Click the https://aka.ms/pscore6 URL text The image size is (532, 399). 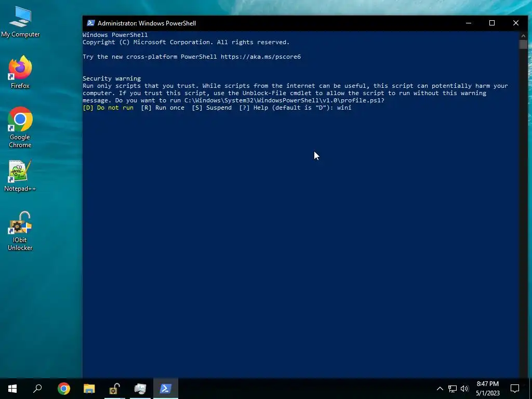(261, 57)
